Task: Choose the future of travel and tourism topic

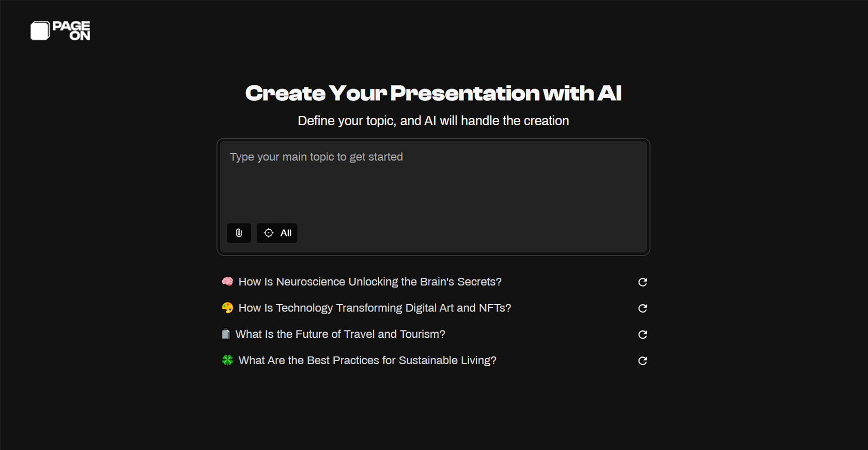Action: (x=340, y=334)
